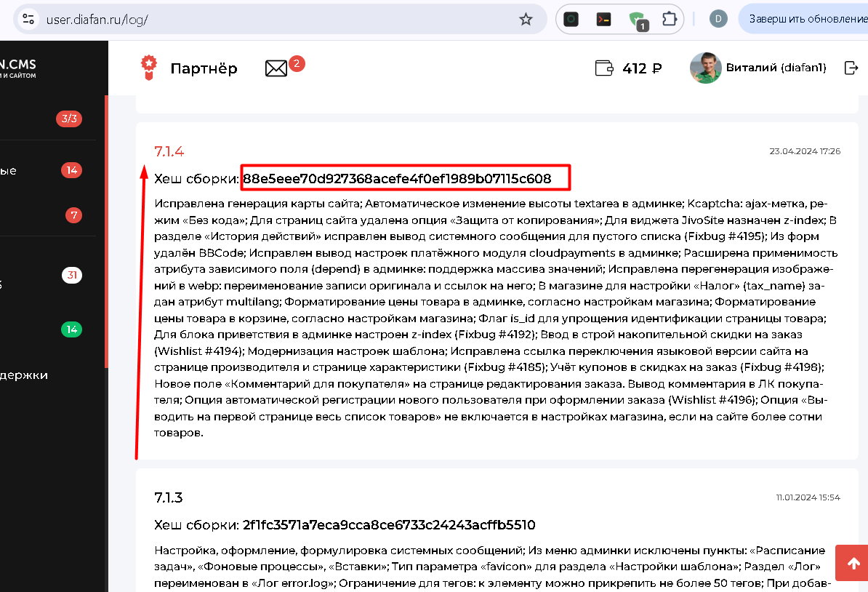Open the browser extensions puzzle icon
868x592 pixels.
pyautogui.click(x=670, y=20)
